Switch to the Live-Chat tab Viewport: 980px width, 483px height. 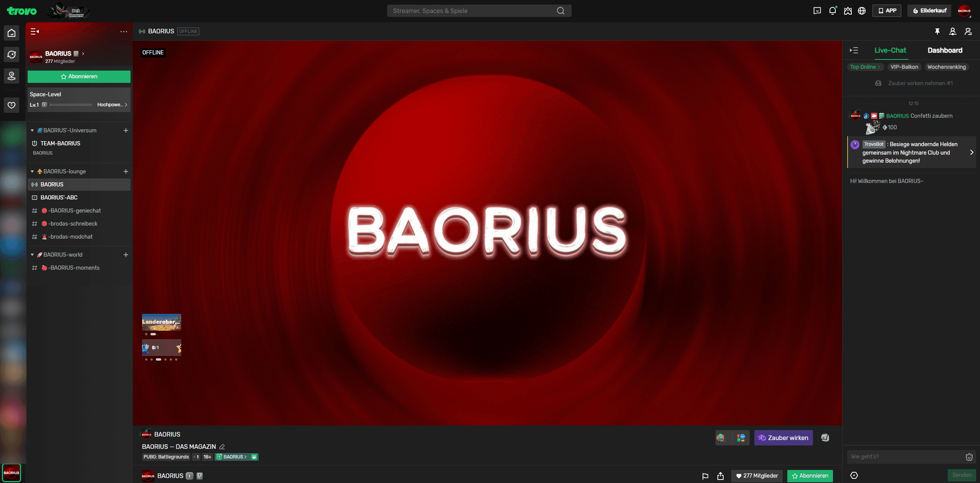[x=890, y=50]
